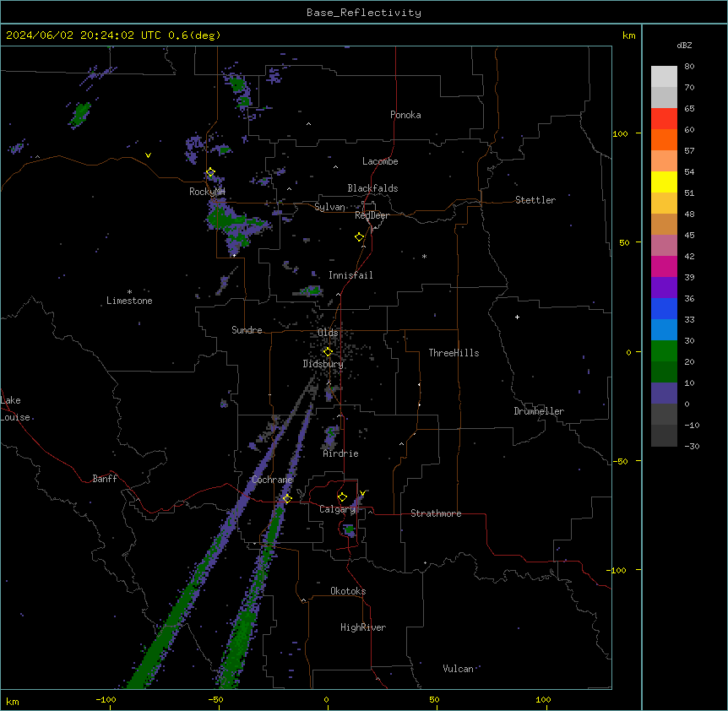The image size is (728, 711).
Task: Select the HighRiver label
Action: [x=363, y=627]
